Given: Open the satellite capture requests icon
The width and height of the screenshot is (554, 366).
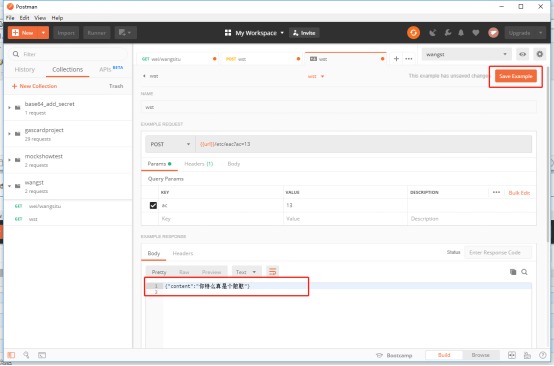Looking at the screenshot, I should (432, 33).
